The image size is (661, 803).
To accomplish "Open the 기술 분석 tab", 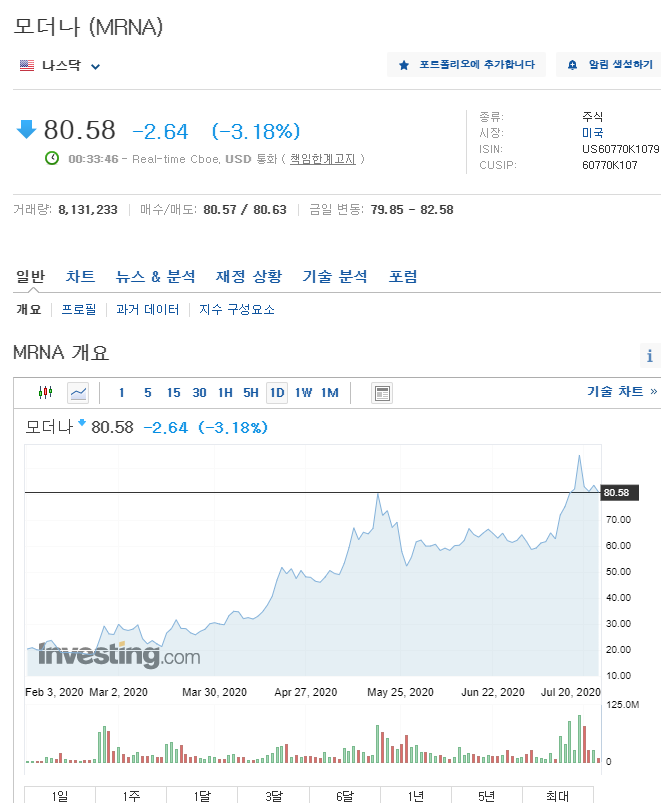I will click(335, 277).
